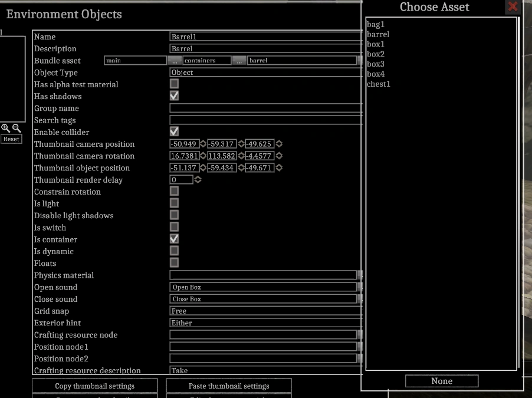The width and height of the screenshot is (532, 398).
Task: Select bag1 in Choose Asset list
Action: 376,24
